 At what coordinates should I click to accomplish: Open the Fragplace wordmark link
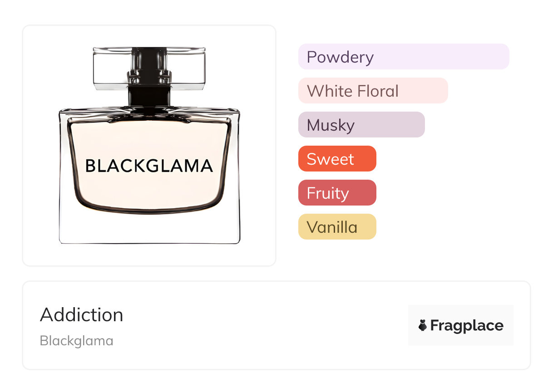pyautogui.click(x=467, y=325)
